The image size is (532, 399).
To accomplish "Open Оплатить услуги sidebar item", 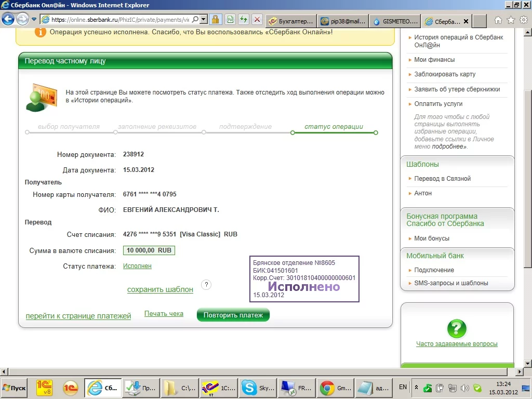I will click(x=438, y=104).
